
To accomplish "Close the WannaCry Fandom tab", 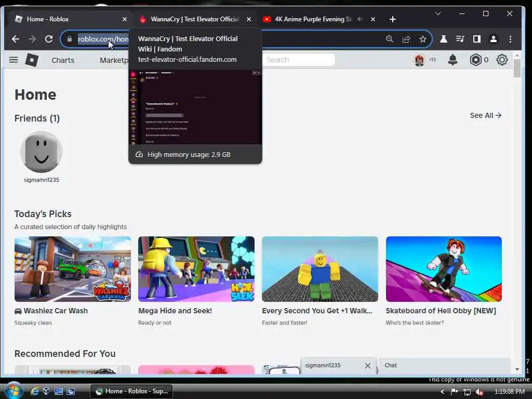I will [249, 19].
